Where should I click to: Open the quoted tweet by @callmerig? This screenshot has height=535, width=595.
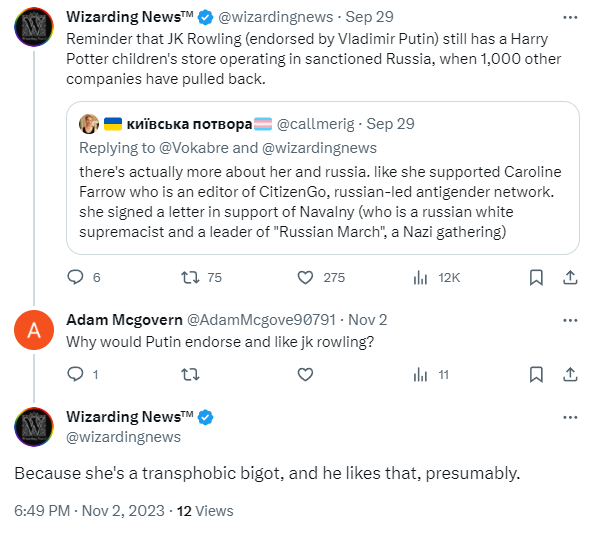pyautogui.click(x=323, y=178)
